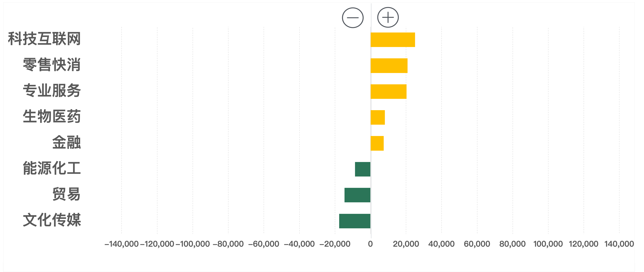Viewport: 644px width, 272px height.
Task: Click the yellow 生物医药 bar
Action: coord(378,117)
